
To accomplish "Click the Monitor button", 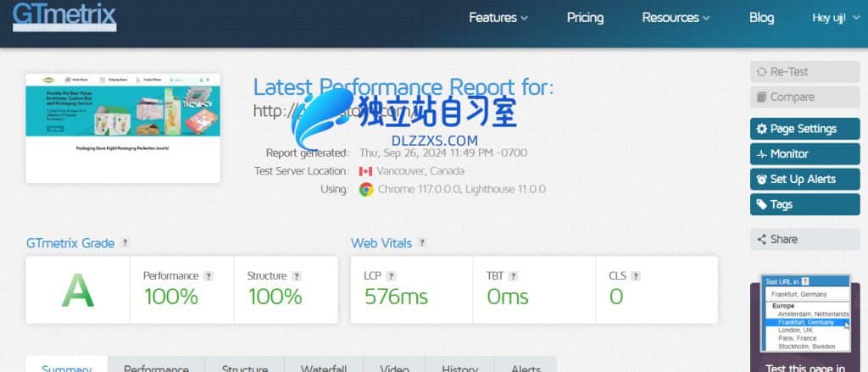I will click(x=805, y=154).
